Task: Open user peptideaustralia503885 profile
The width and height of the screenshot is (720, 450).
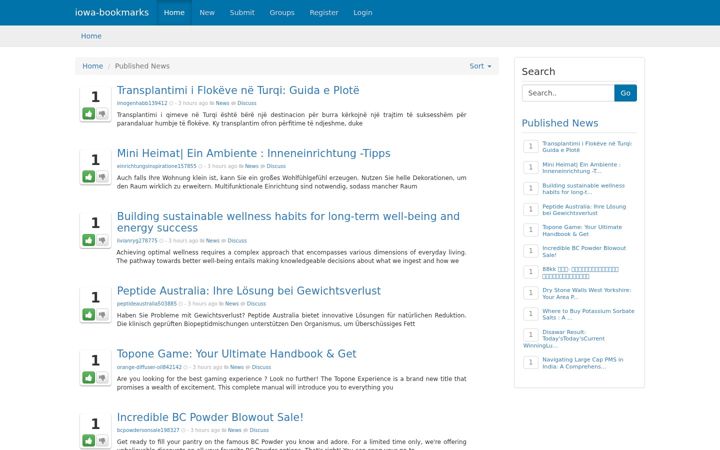Action: pyautogui.click(x=146, y=304)
